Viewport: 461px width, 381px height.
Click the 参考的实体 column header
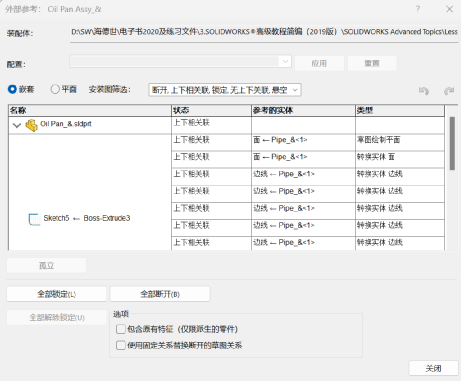coord(303,110)
